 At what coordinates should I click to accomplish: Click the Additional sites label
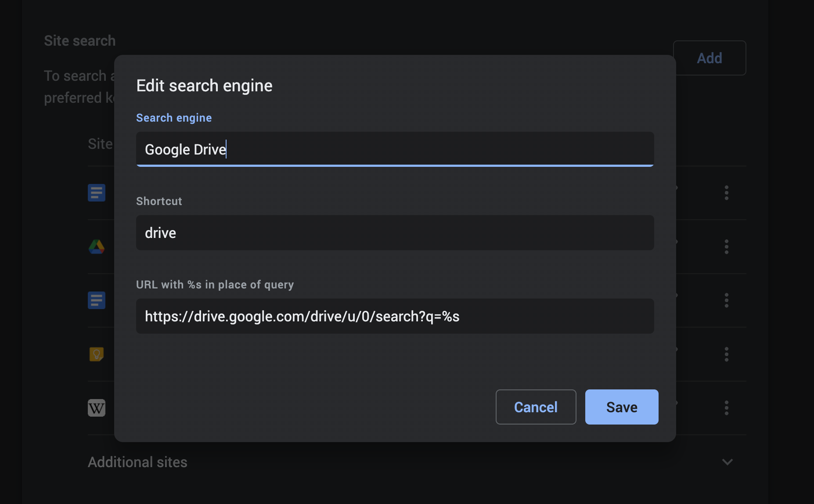point(137,462)
